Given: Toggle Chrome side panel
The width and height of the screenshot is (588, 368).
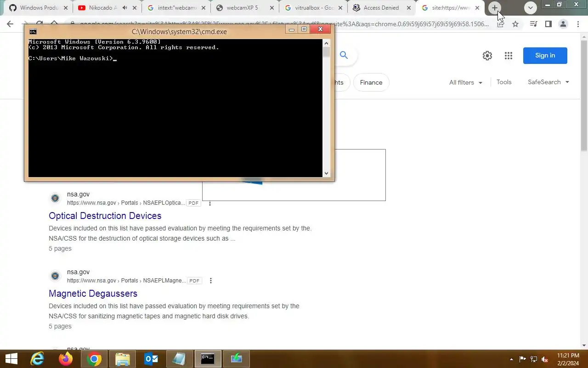Looking at the screenshot, I should [548, 24].
